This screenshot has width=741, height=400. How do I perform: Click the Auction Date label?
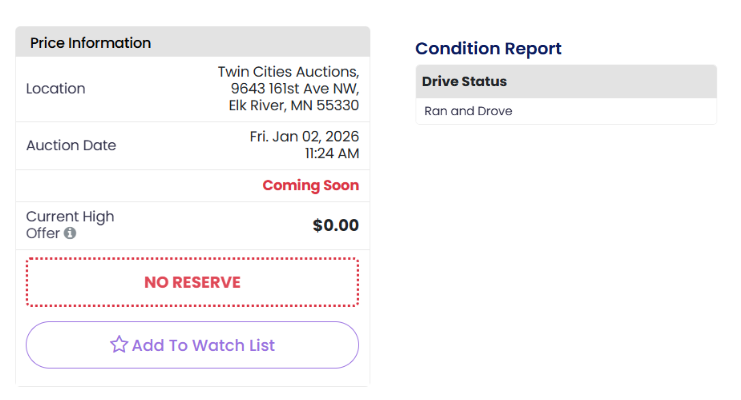pyautogui.click(x=71, y=145)
